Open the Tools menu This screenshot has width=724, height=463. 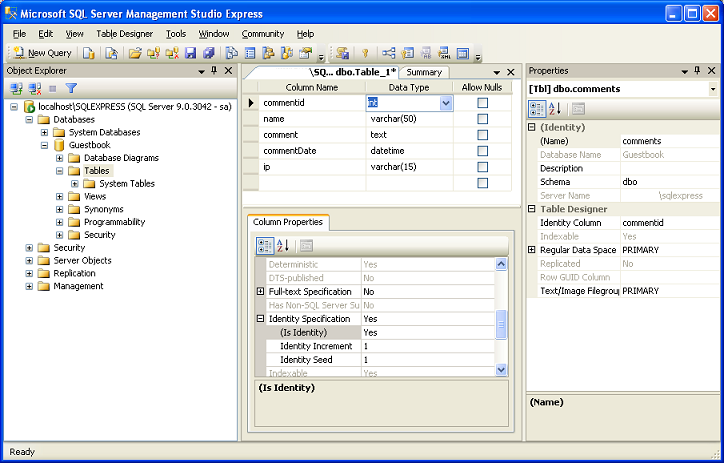pos(176,34)
